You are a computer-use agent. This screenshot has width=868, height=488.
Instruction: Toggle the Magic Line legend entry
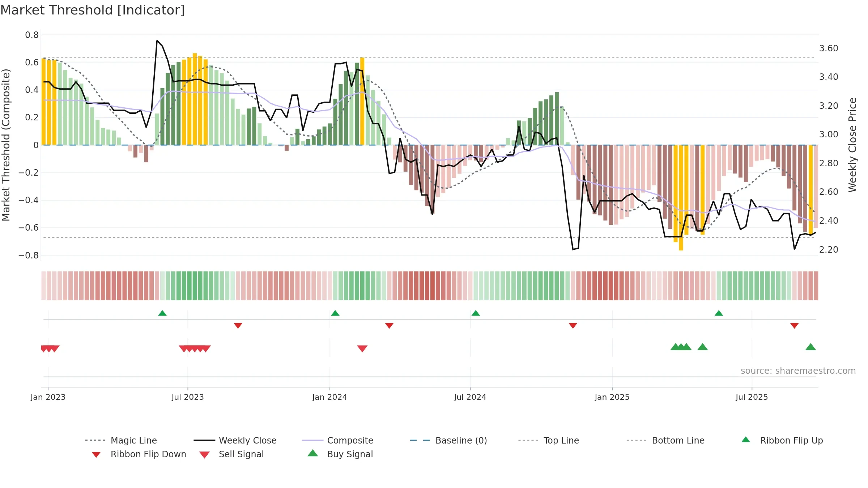(x=121, y=440)
